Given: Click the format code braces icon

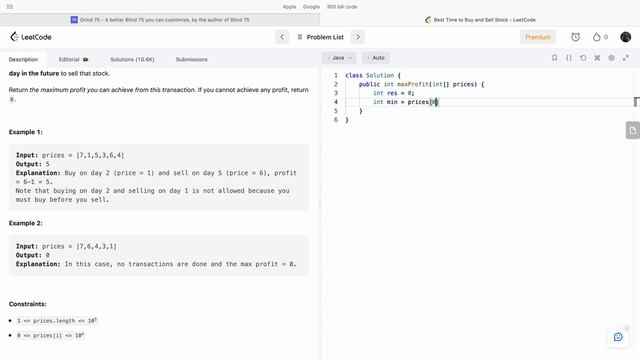Looking at the screenshot, I should (569, 58).
